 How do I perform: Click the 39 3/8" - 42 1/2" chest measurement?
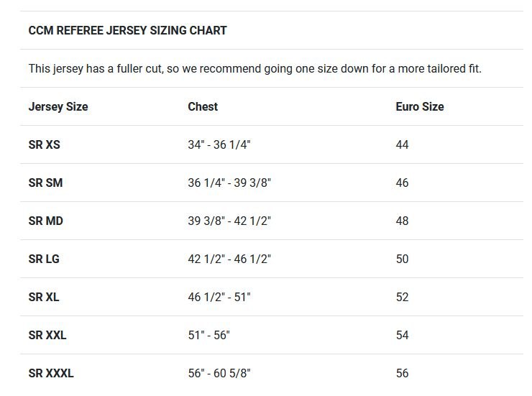coord(229,221)
